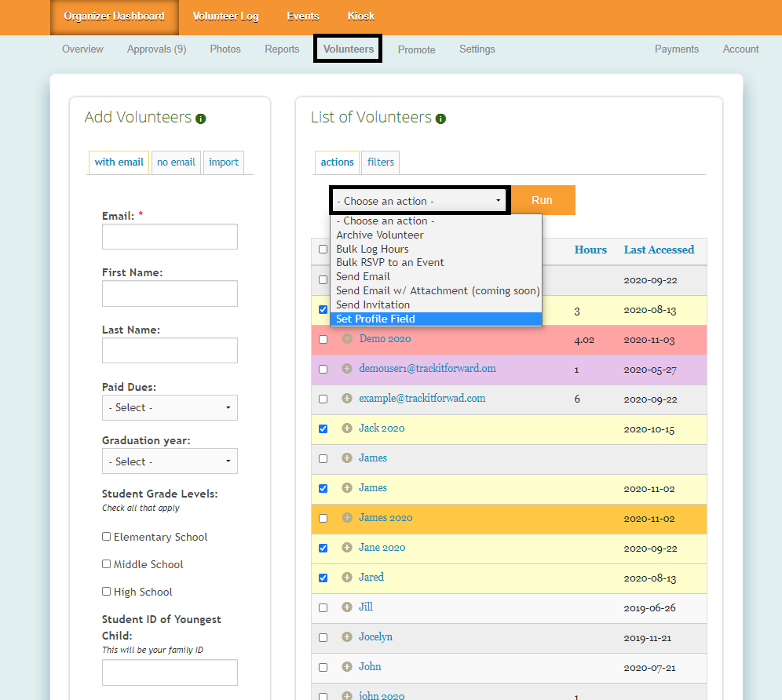Open the Paid Dues dropdown
This screenshot has width=782, height=700.
170,408
